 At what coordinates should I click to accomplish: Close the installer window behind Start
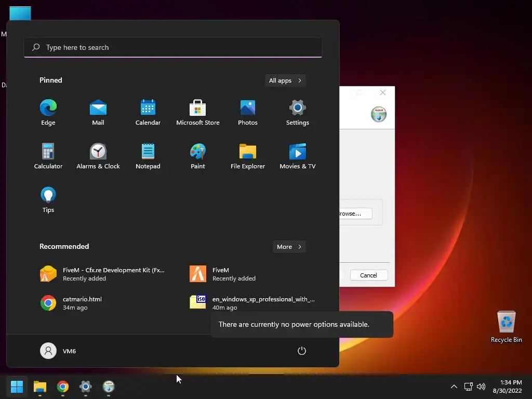pyautogui.click(x=383, y=92)
